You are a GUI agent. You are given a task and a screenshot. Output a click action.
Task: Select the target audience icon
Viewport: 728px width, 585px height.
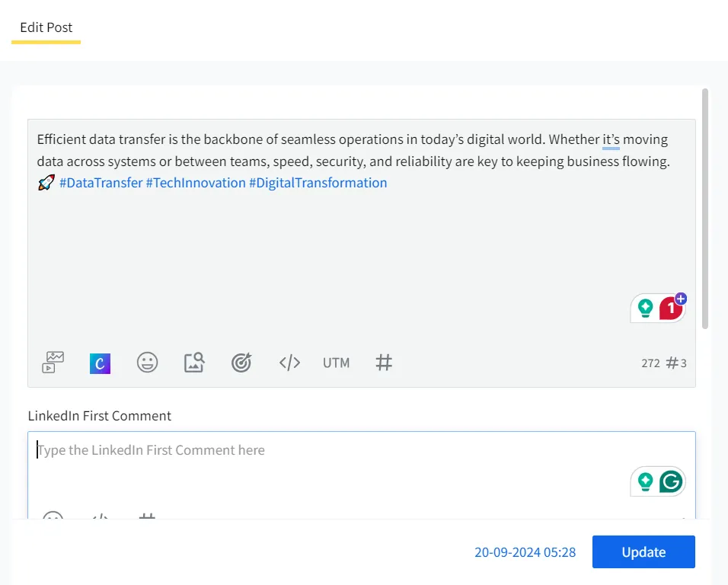tap(241, 363)
